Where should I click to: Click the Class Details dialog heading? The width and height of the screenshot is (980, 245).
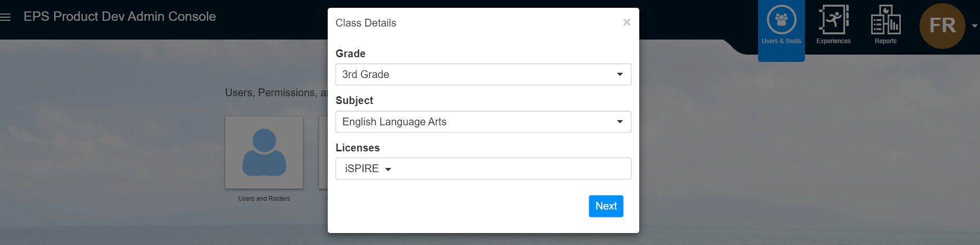[x=366, y=23]
